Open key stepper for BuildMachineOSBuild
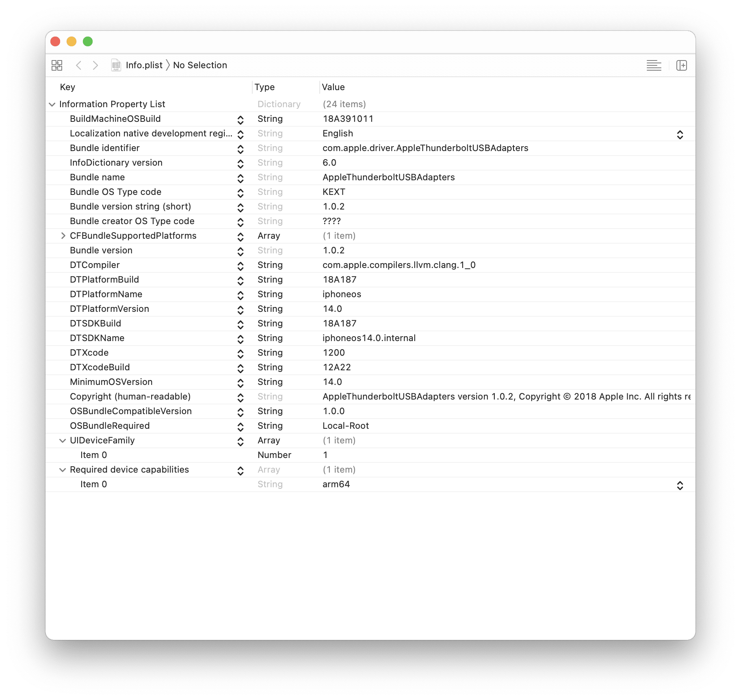Screen dimensions: 741x700 pyautogui.click(x=240, y=120)
